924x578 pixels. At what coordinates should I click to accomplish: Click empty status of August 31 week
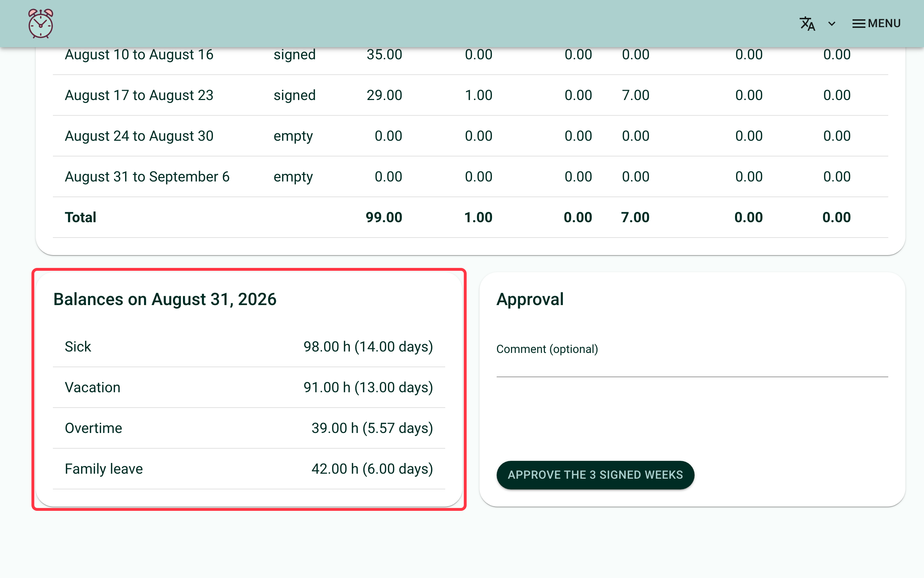coord(293,177)
